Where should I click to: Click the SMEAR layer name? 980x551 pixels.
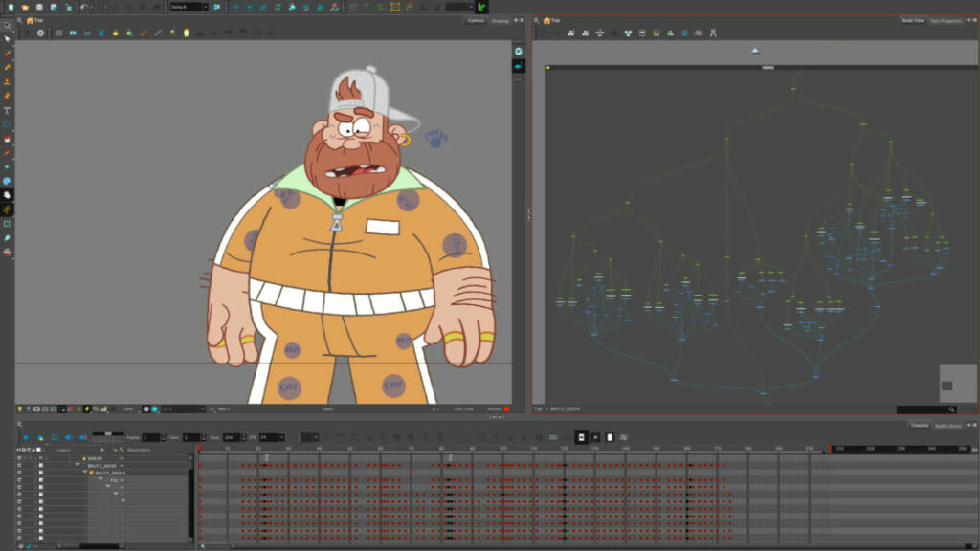coord(95,458)
